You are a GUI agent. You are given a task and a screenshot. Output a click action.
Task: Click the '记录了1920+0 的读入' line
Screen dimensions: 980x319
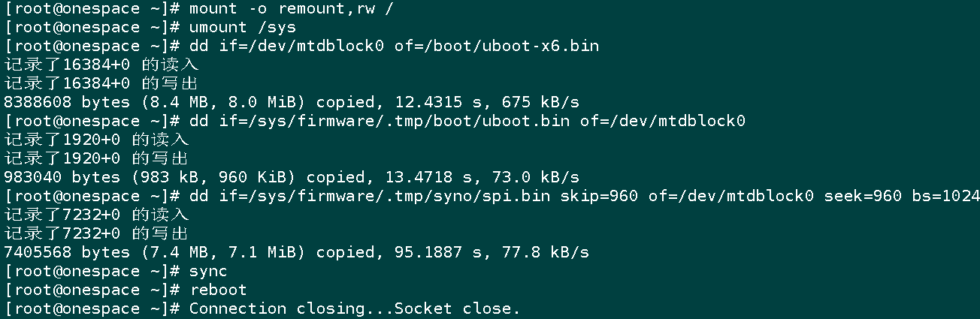[96, 140]
